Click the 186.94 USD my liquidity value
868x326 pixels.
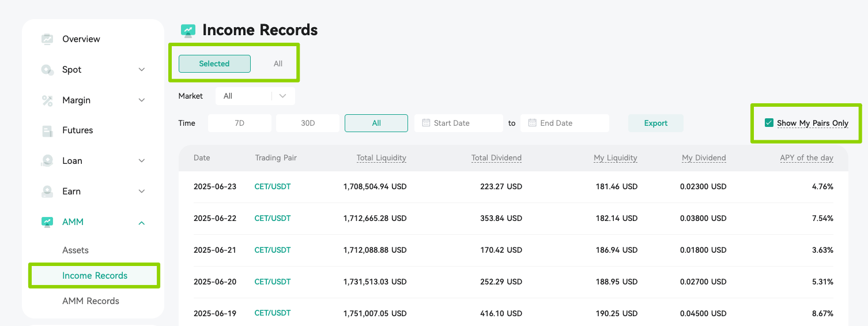pyautogui.click(x=617, y=250)
